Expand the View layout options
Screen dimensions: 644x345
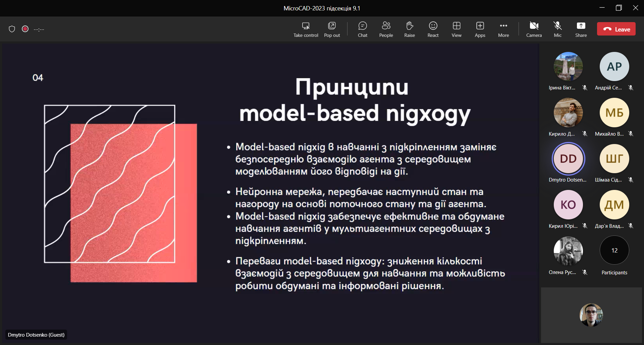(456, 26)
